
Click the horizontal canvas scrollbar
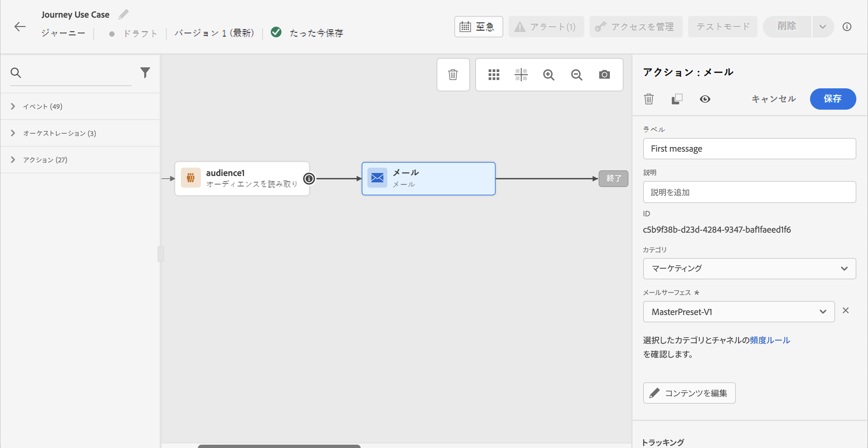click(x=279, y=446)
